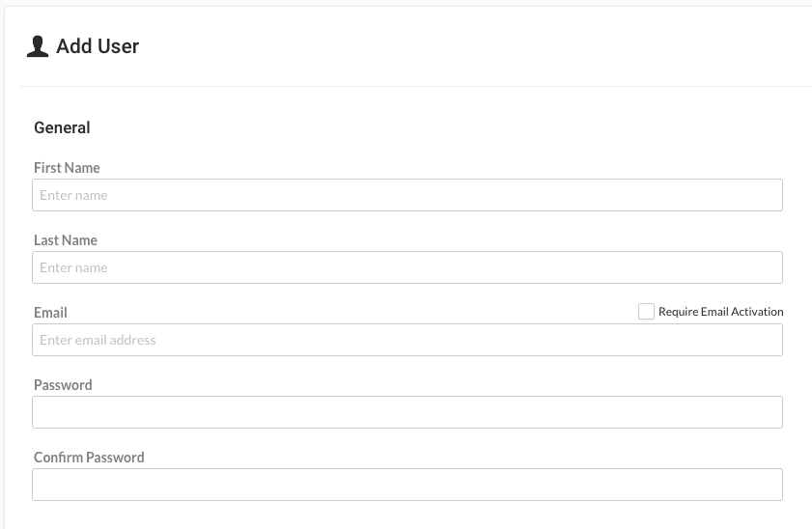Click the Require Email Activation label text
Image resolution: width=812 pixels, height=529 pixels.
[x=720, y=312]
